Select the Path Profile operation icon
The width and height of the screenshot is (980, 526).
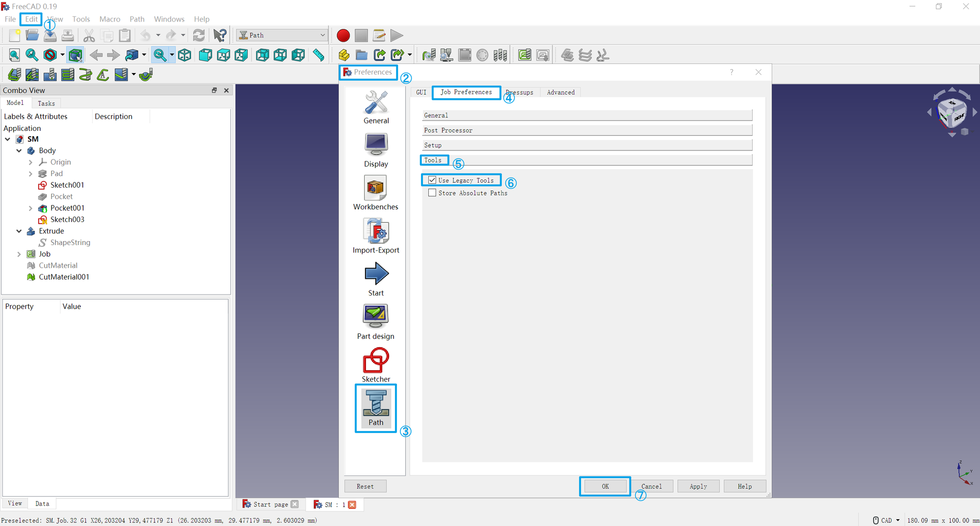[14, 74]
